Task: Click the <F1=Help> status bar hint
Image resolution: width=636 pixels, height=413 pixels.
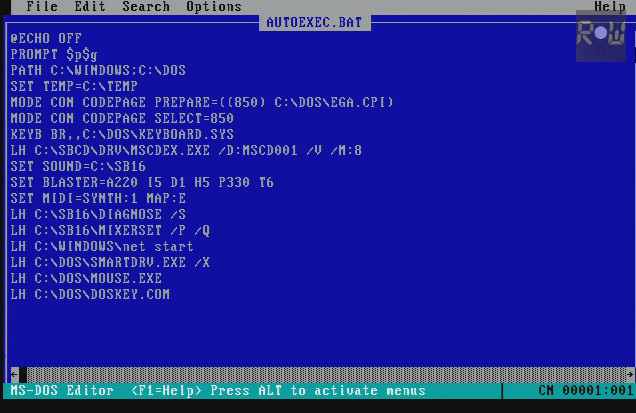Action: coord(166,390)
